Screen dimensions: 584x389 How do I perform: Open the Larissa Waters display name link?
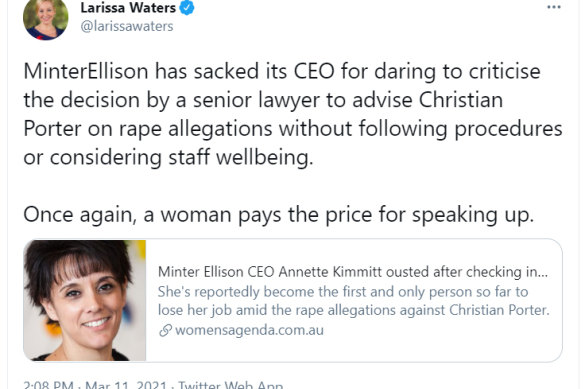click(x=128, y=8)
